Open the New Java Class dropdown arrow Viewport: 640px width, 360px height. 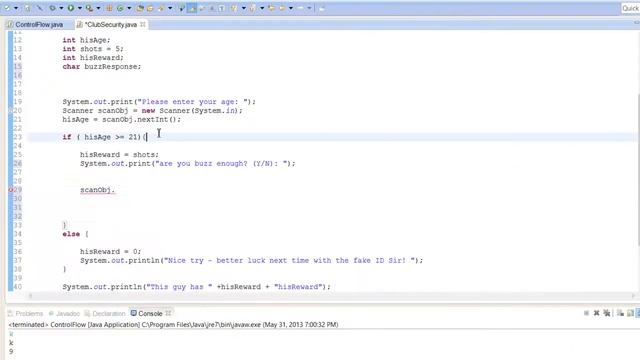(129, 8)
